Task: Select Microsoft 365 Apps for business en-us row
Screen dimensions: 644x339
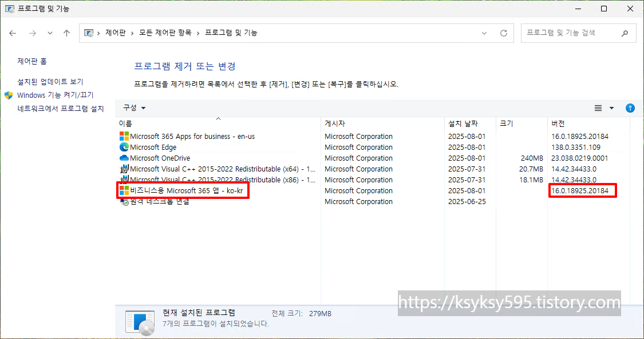Action: pos(374,137)
